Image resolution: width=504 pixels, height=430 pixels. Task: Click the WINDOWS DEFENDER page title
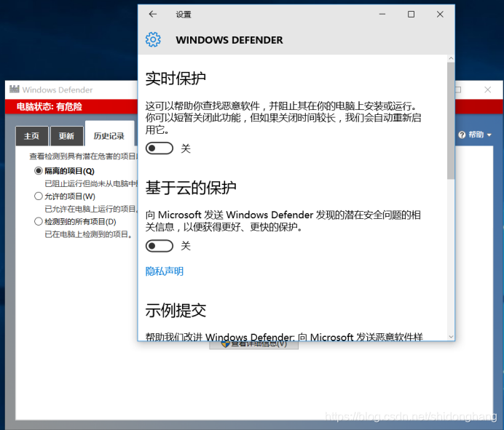229,40
